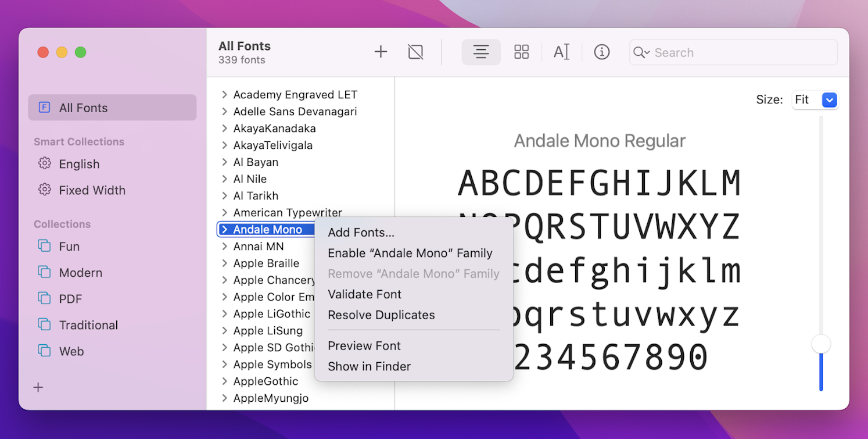Expand the Academy Engraved LET family

(224, 94)
